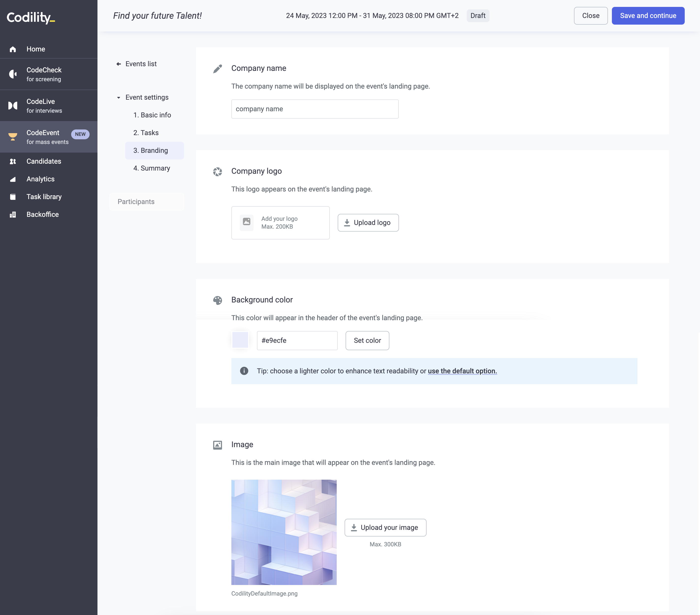Click the Task library book icon
Viewport: 700px width, 615px height.
click(13, 197)
